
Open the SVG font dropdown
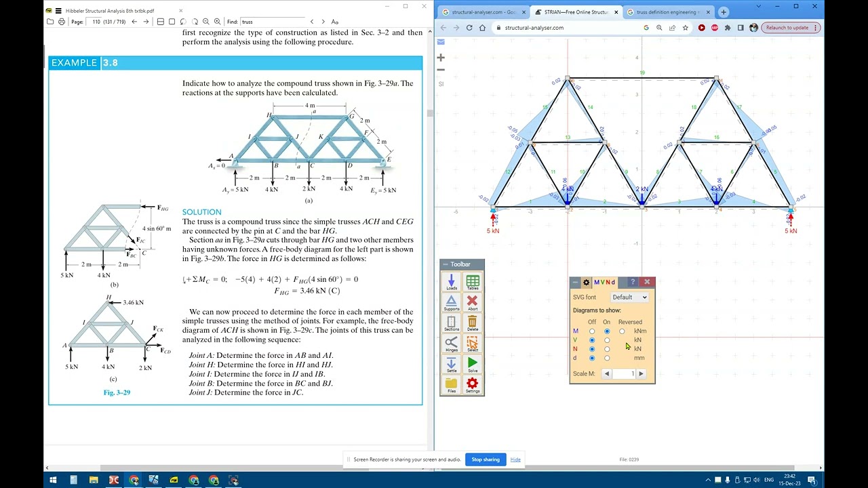point(629,297)
